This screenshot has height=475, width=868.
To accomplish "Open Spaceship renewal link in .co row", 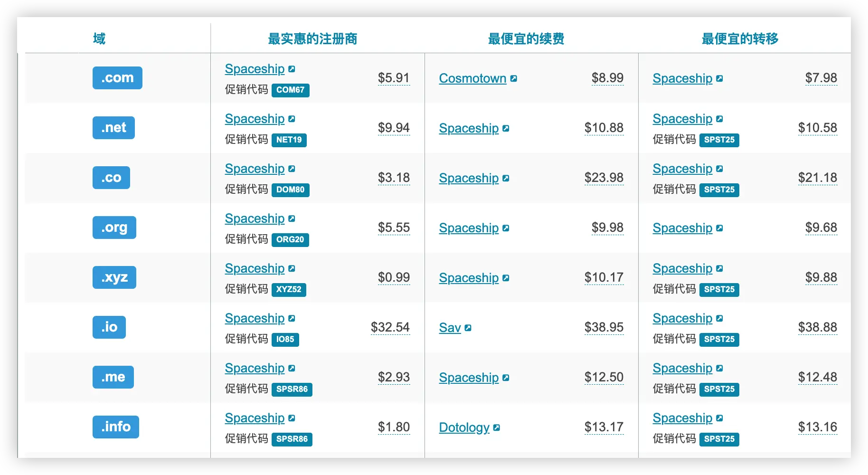I will [469, 178].
